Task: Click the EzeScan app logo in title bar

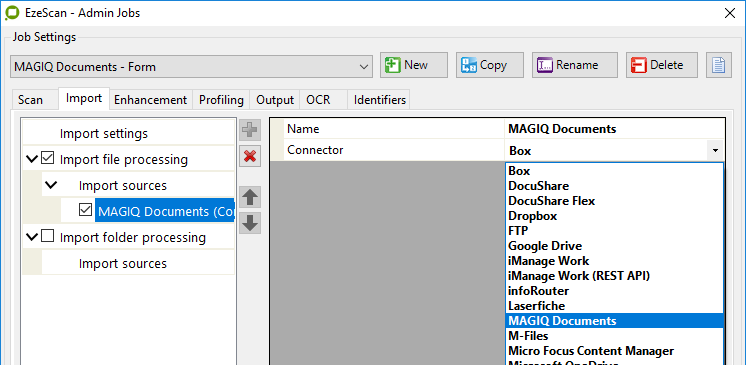Action: [11, 13]
